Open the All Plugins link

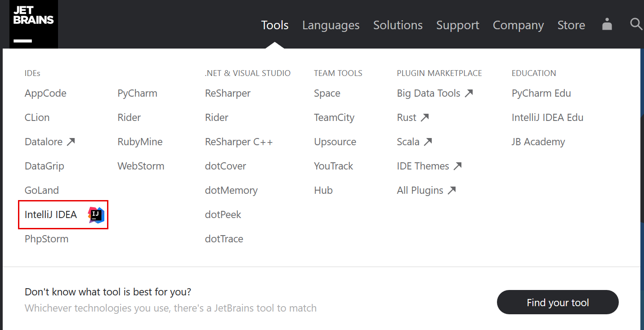(426, 191)
